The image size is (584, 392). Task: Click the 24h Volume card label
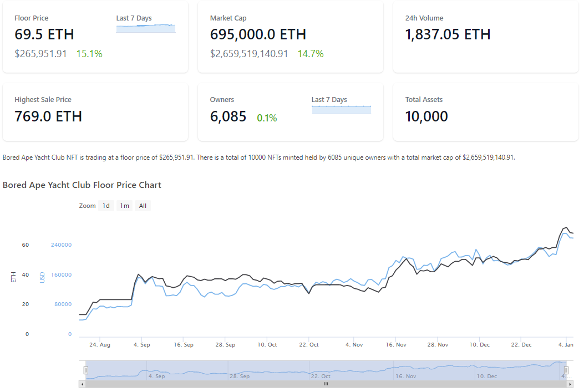[424, 18]
